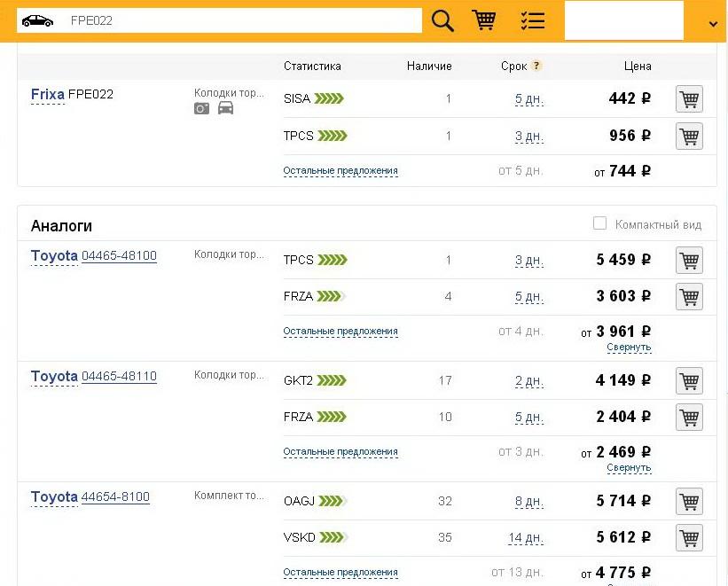Show Остальные предложения for Toyota 44654-8100
The height and width of the screenshot is (586, 728).
click(x=341, y=573)
